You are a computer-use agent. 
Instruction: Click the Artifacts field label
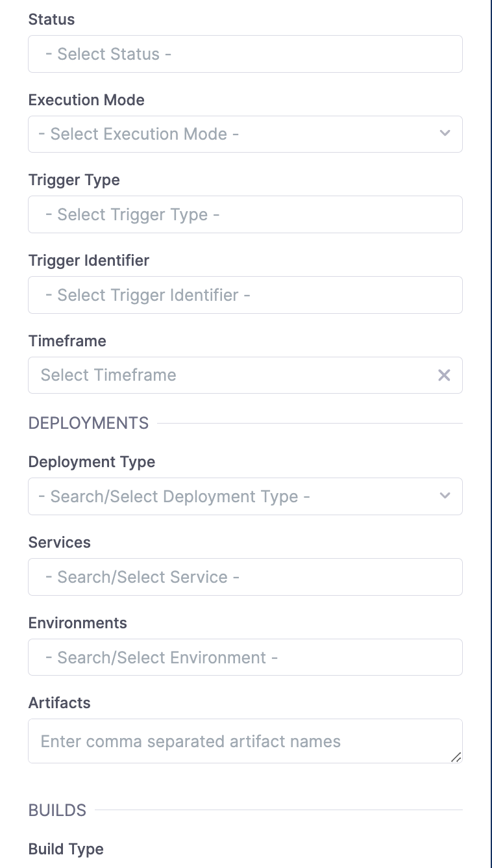coord(60,703)
